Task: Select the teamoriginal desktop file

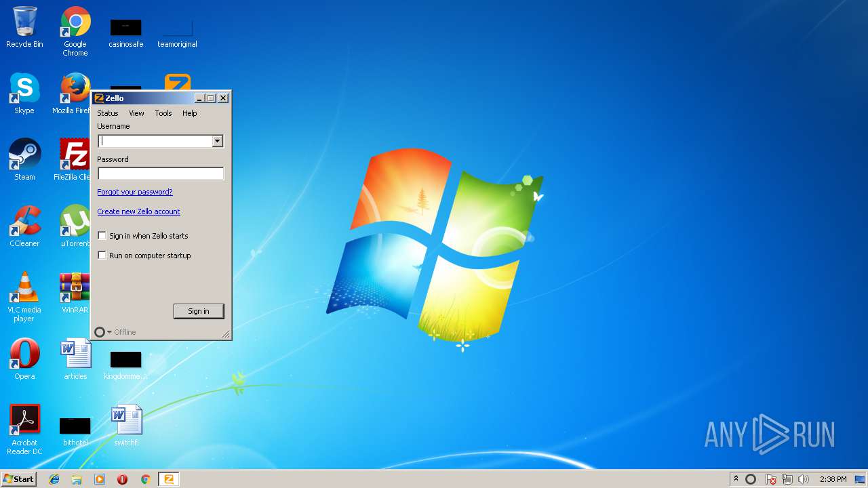Action: point(177,33)
